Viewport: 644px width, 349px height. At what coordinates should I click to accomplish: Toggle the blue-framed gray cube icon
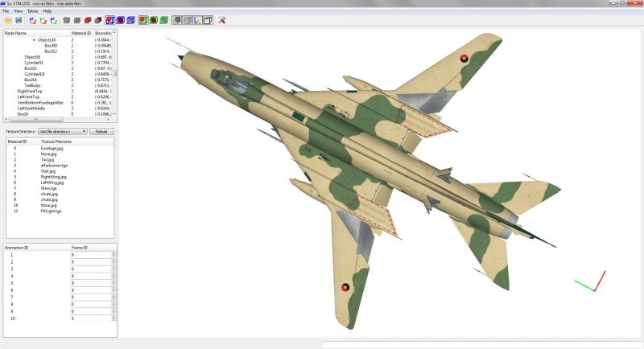(130, 20)
